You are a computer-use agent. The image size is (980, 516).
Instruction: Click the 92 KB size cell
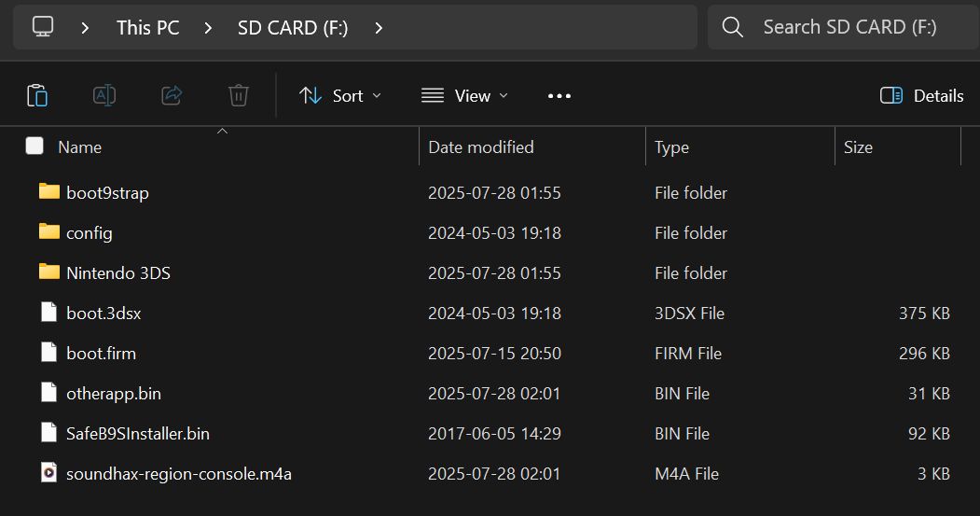point(929,434)
